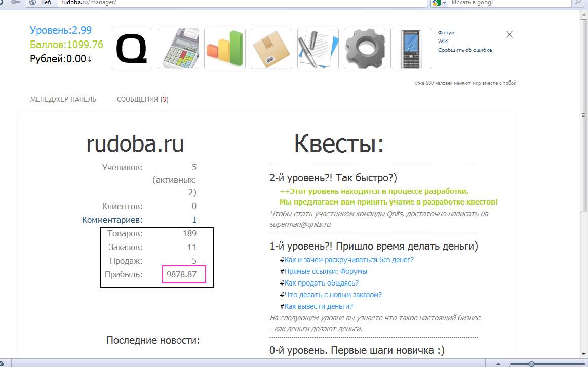Open the mobile phone icon
588x367 pixels.
tap(411, 49)
